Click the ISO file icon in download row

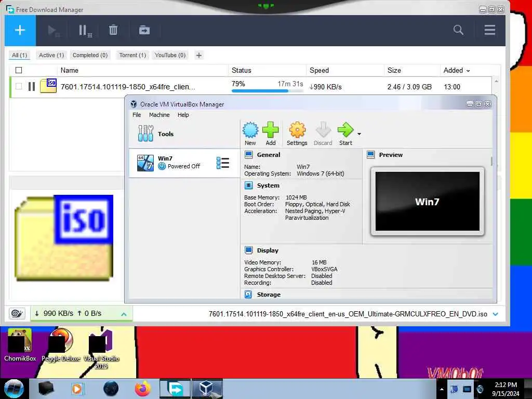[48, 86]
